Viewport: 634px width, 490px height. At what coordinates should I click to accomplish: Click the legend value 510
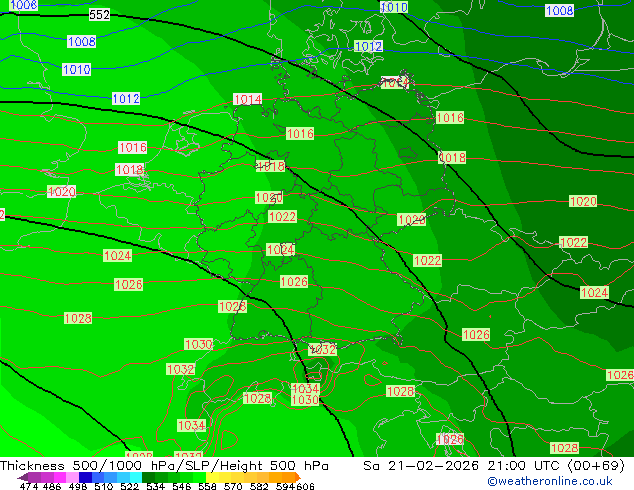pyautogui.click(x=104, y=486)
